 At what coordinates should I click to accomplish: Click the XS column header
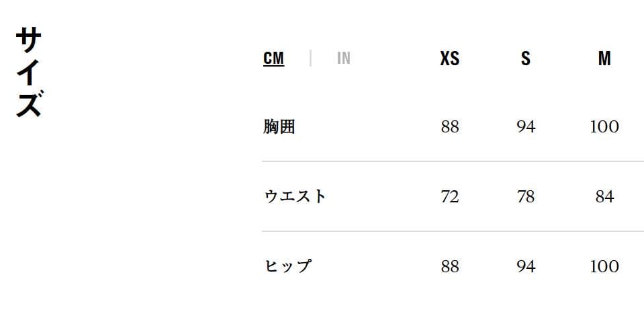click(x=449, y=58)
